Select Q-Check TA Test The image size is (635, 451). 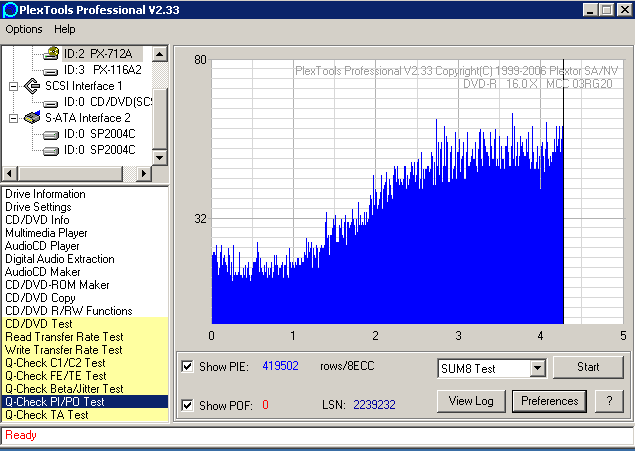[x=85, y=414]
